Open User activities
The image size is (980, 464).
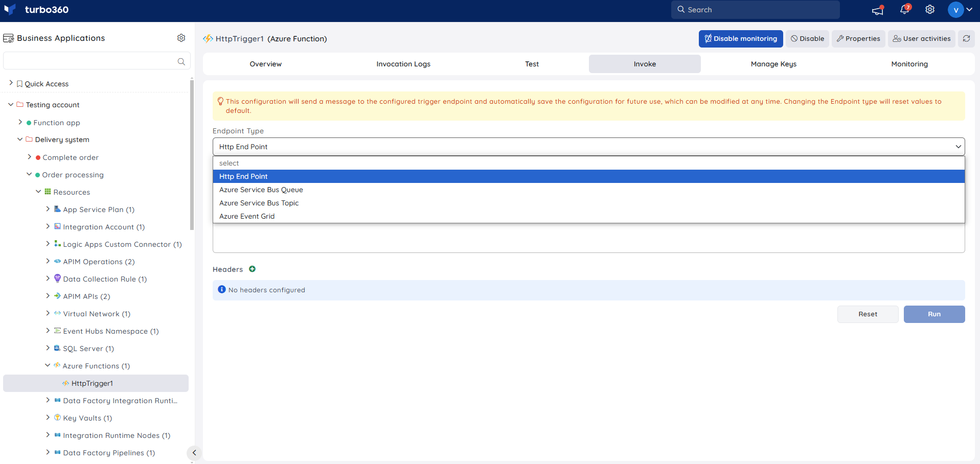(x=922, y=38)
